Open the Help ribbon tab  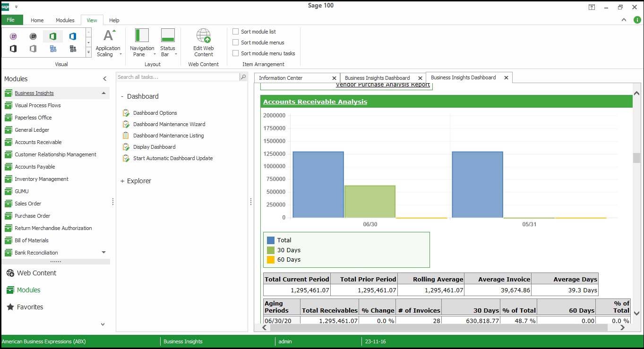click(114, 20)
